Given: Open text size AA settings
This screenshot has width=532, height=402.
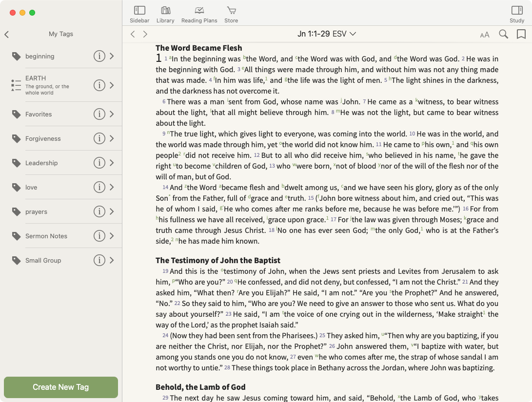Looking at the screenshot, I should (x=485, y=35).
